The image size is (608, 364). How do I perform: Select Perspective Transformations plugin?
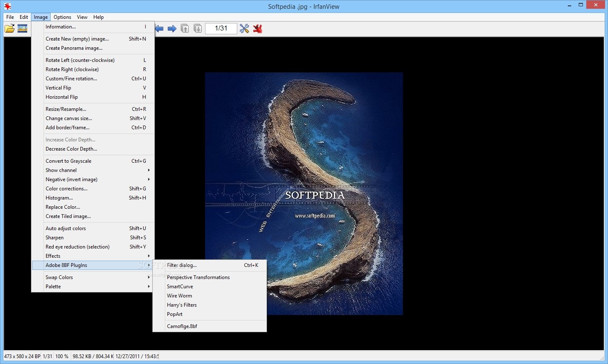tap(210, 277)
